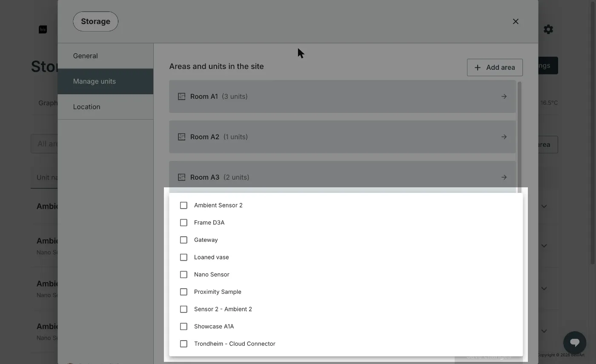The height and width of the screenshot is (364, 596).
Task: Check the Proximity Sample checkbox
Action: [x=183, y=292]
